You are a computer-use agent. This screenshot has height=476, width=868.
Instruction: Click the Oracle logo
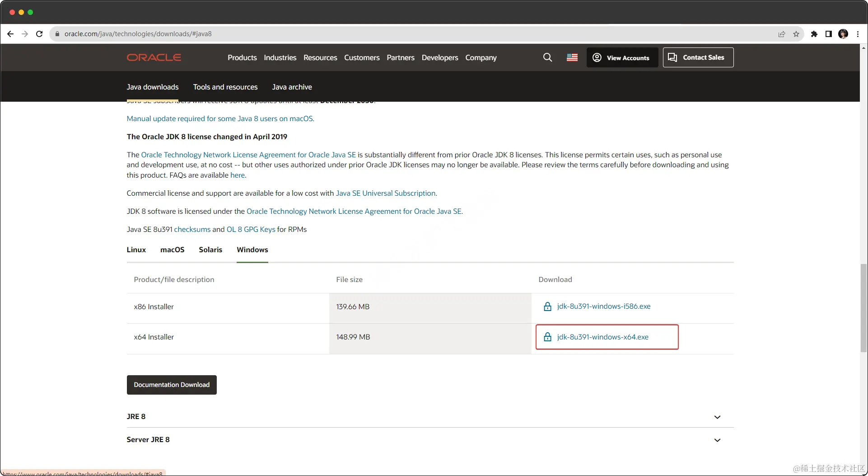(154, 57)
